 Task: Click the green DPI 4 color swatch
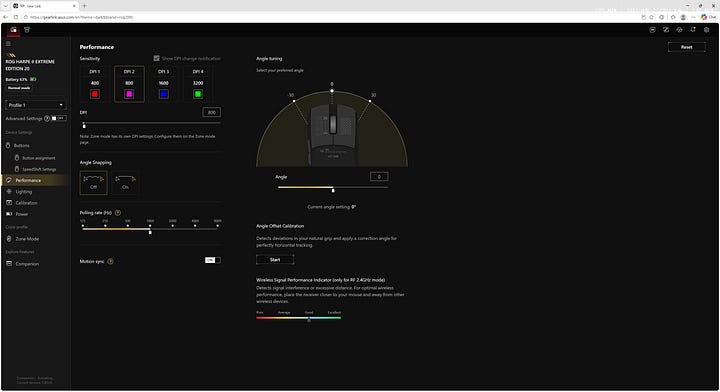click(198, 94)
